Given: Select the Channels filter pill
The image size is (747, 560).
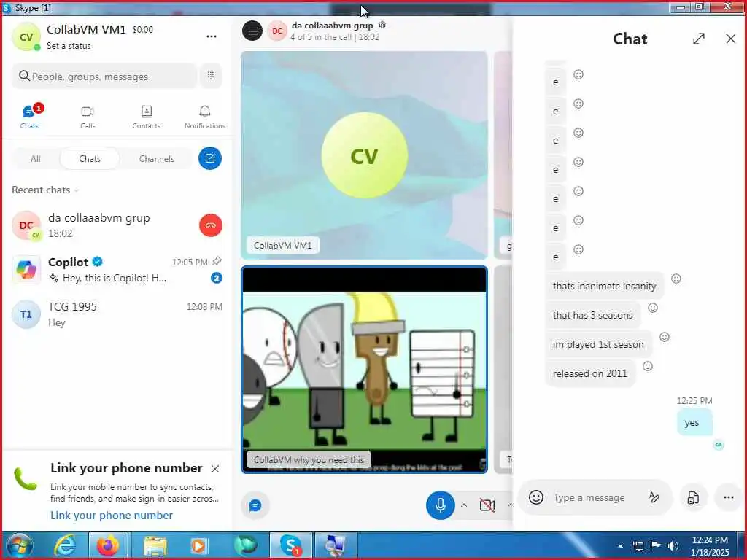Looking at the screenshot, I should coord(157,158).
